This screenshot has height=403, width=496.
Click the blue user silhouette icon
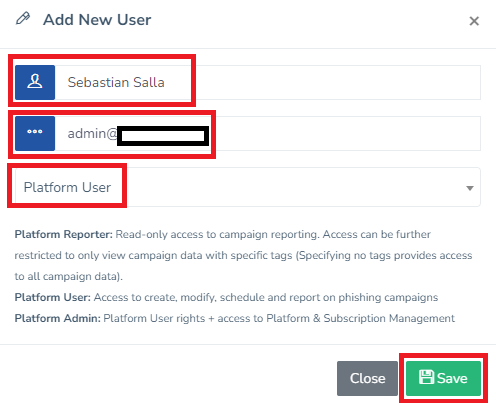tap(35, 82)
